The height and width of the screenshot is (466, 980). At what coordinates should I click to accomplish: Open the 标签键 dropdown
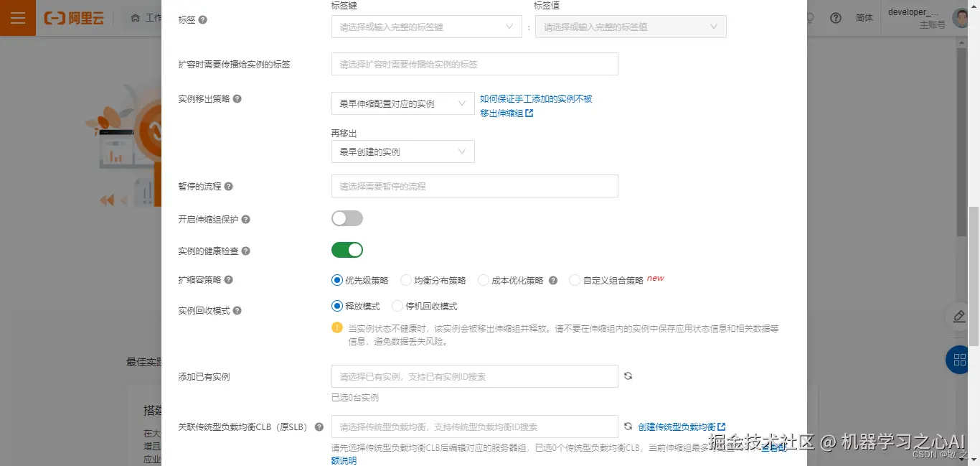click(x=427, y=27)
